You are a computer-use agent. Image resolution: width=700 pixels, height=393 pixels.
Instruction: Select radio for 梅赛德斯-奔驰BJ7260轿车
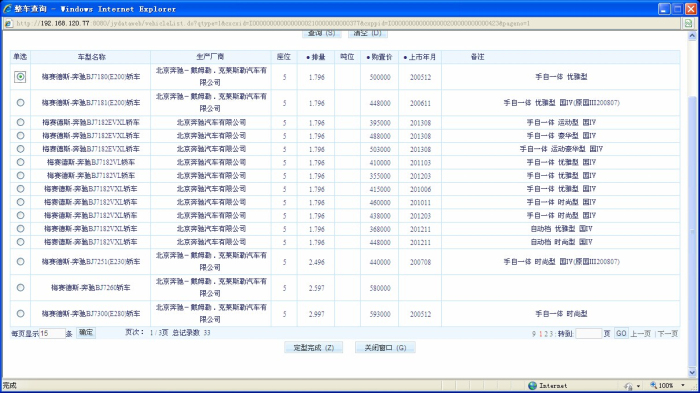pos(20,288)
